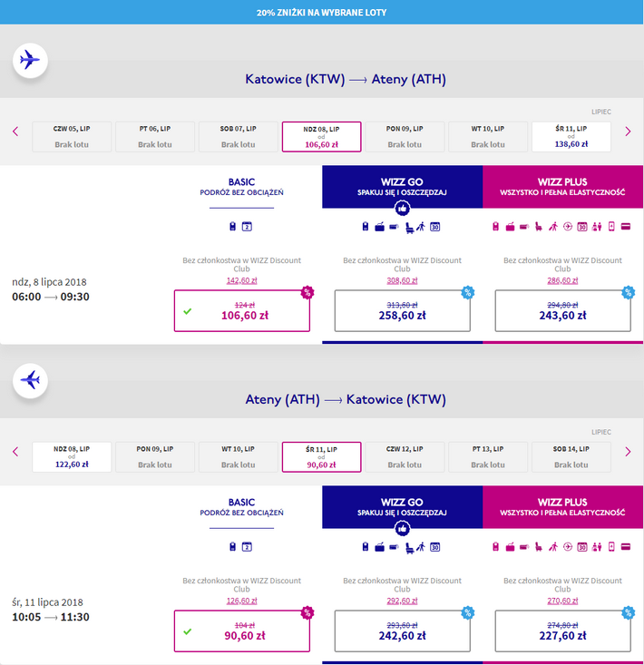Click WIZZ GO thumbs-up badge on return flight
Image resolution: width=644 pixels, height=665 pixels.
coord(402,528)
